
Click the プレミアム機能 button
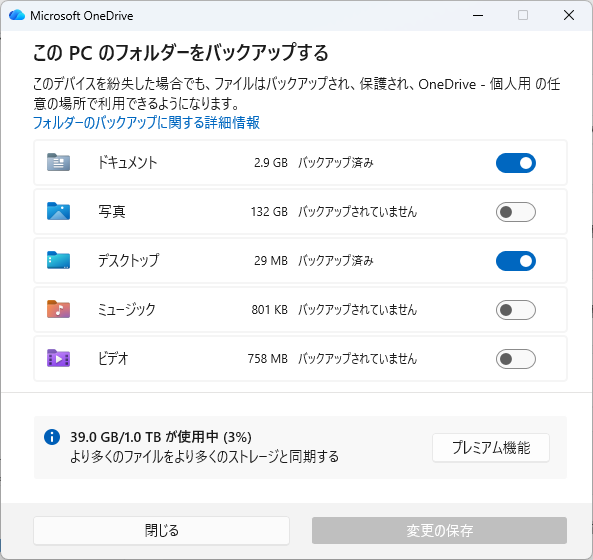click(x=491, y=448)
